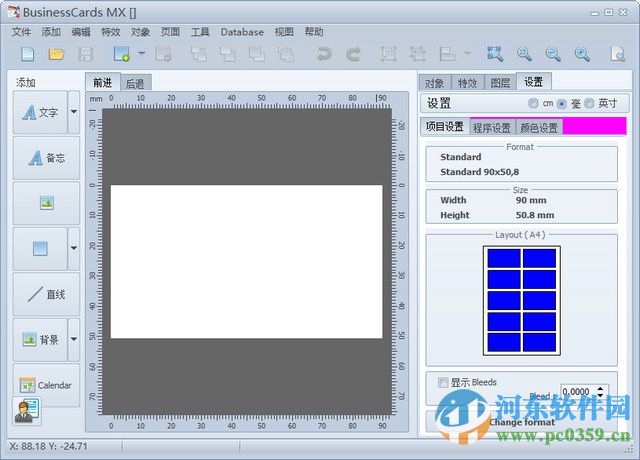The height and width of the screenshot is (460, 640).
Task: Click the person contact card icon
Action: 27,411
